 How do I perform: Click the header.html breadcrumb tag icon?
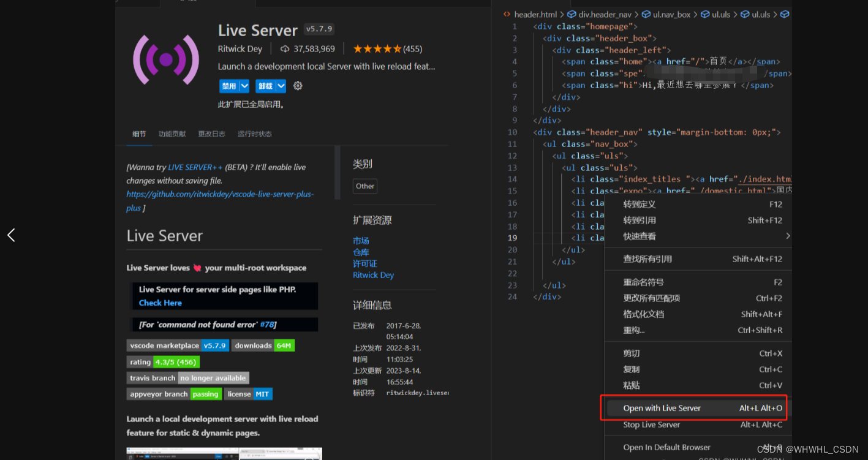(x=506, y=13)
